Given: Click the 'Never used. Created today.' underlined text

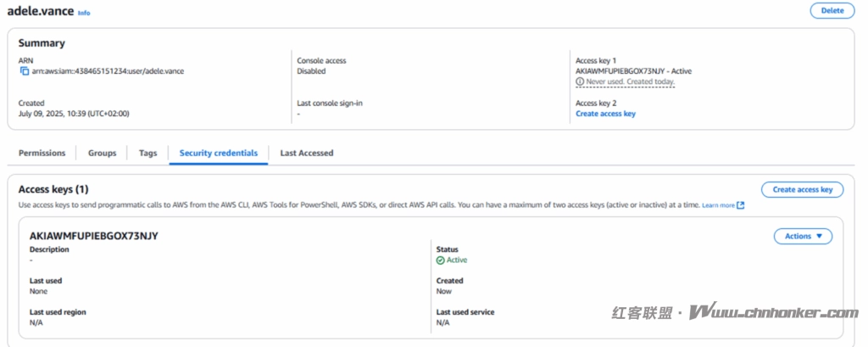Looking at the screenshot, I should pos(630,81).
